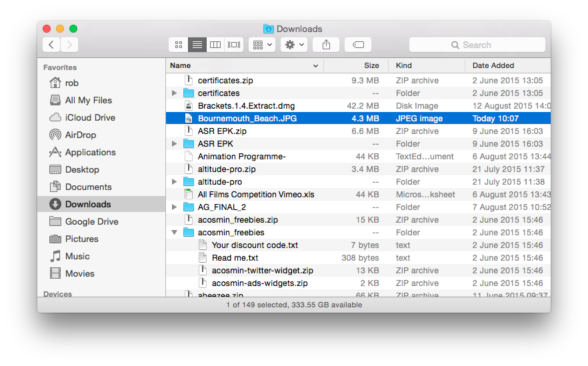Switch to column view

click(215, 45)
